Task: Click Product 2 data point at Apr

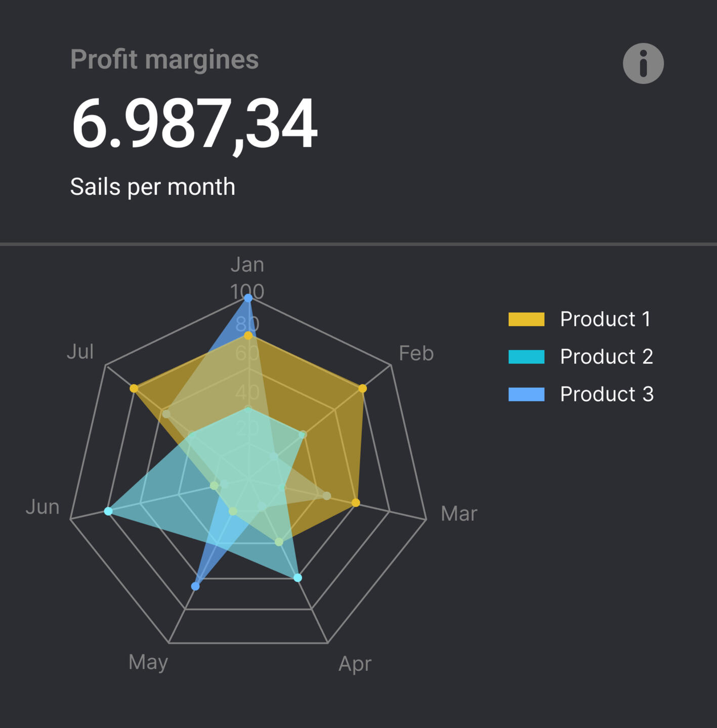Action: tap(298, 578)
